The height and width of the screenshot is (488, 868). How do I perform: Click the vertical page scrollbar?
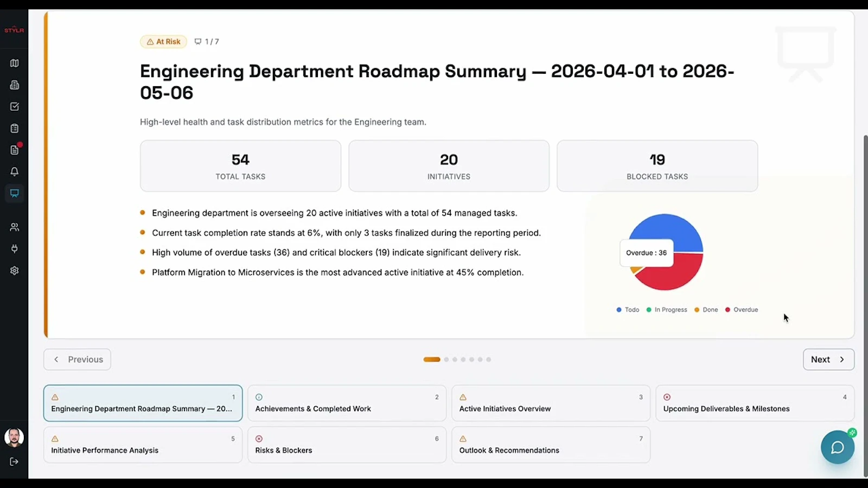click(865, 306)
